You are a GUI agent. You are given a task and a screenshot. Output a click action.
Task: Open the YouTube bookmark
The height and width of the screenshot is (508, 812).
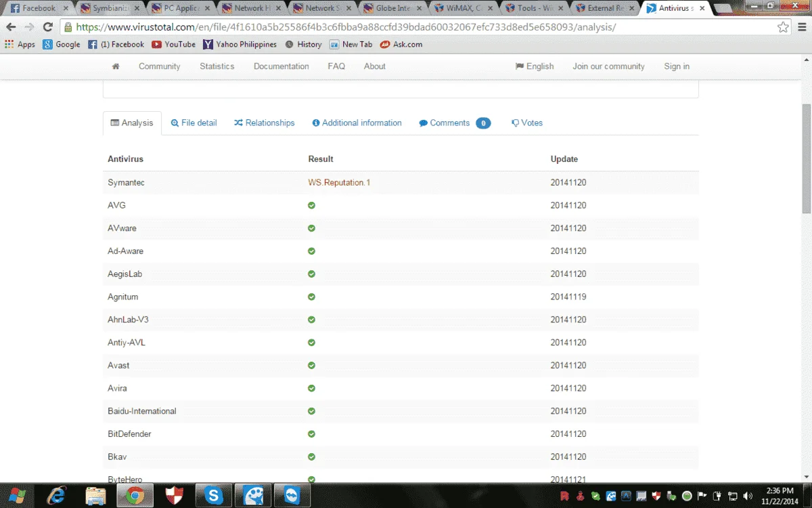tap(173, 44)
